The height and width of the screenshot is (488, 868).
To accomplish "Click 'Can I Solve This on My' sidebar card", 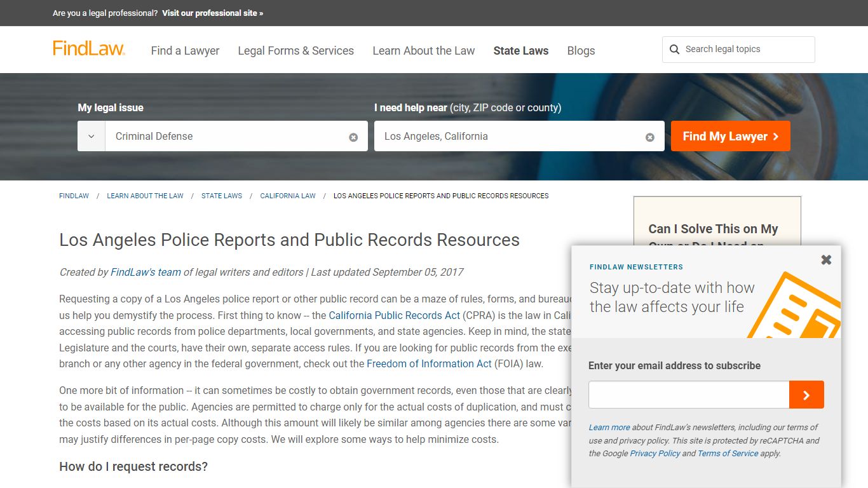I will click(717, 221).
